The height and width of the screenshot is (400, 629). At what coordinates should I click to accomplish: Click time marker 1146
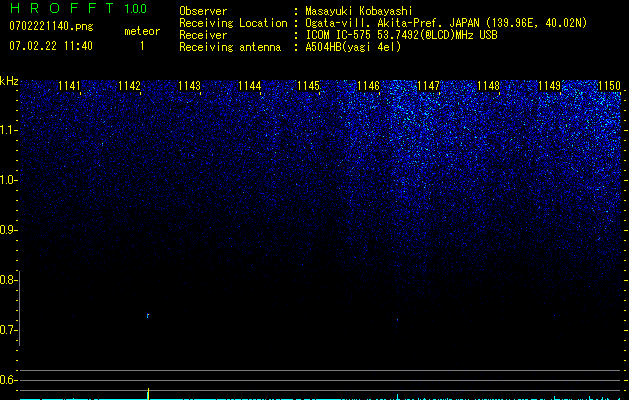tap(368, 86)
